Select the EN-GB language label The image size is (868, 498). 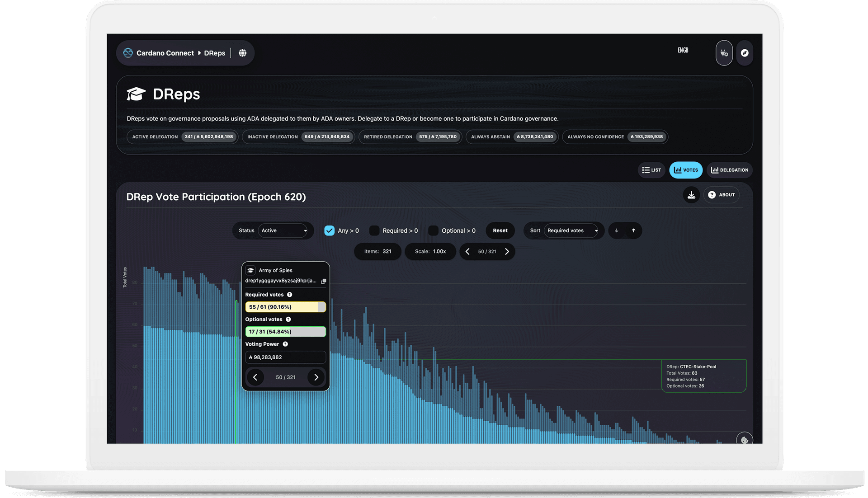(683, 50)
